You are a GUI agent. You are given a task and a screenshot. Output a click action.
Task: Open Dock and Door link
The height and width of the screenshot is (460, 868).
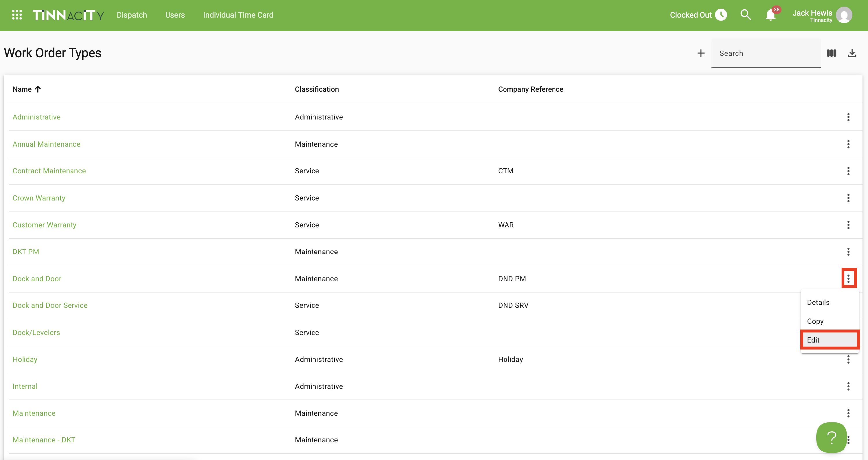pyautogui.click(x=37, y=279)
